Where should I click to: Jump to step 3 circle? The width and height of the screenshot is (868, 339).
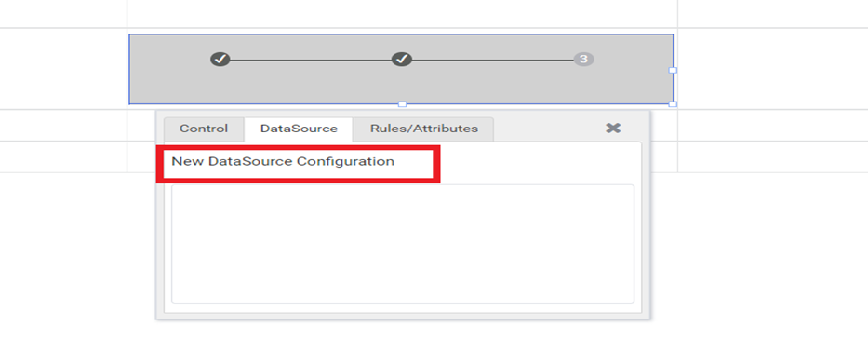click(583, 60)
